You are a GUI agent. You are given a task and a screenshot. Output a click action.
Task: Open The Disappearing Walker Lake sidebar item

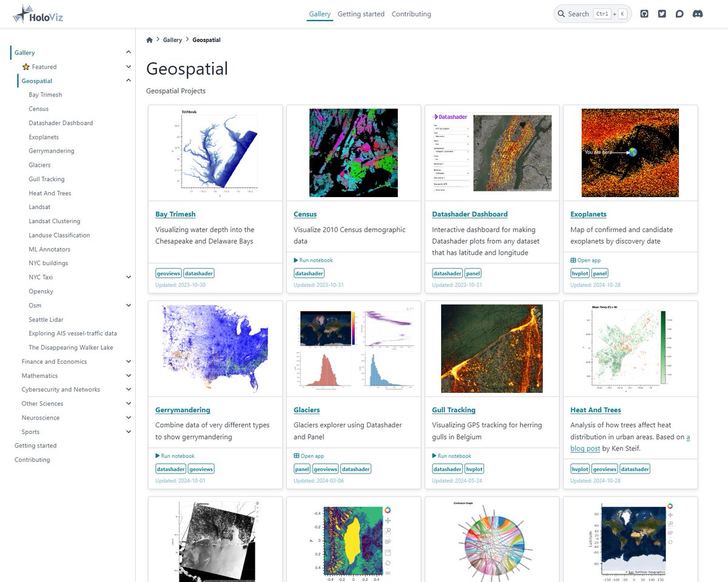click(71, 347)
